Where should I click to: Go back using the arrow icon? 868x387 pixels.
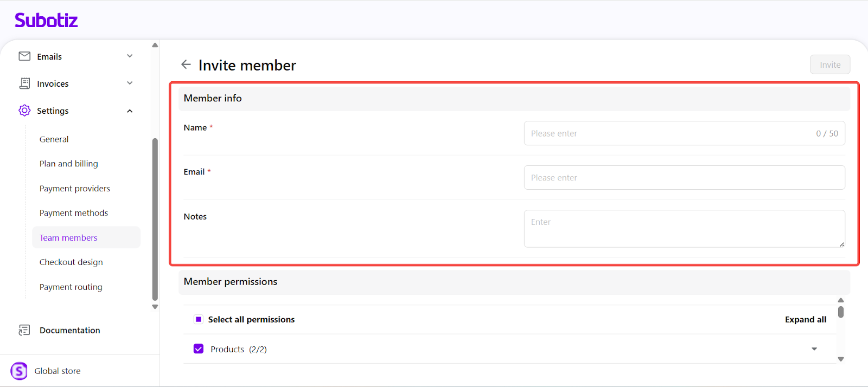click(x=186, y=64)
